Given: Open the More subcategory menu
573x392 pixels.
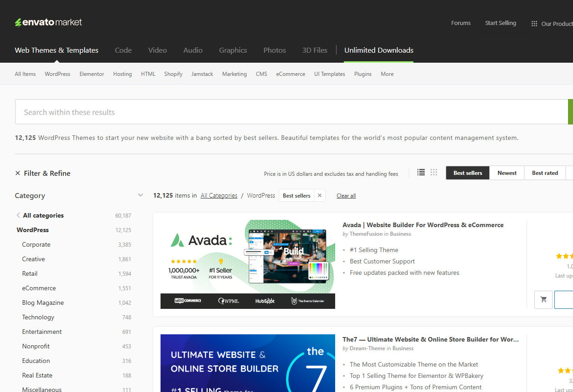Looking at the screenshot, I should tap(387, 74).
